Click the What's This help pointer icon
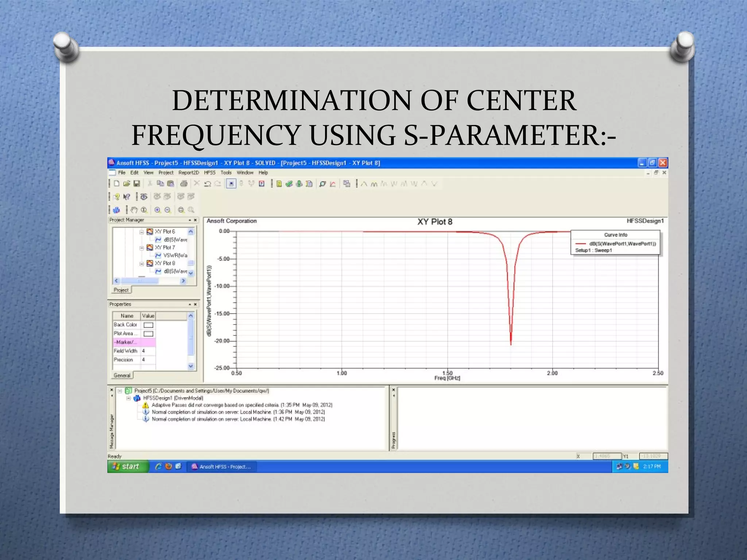 pyautogui.click(x=127, y=197)
